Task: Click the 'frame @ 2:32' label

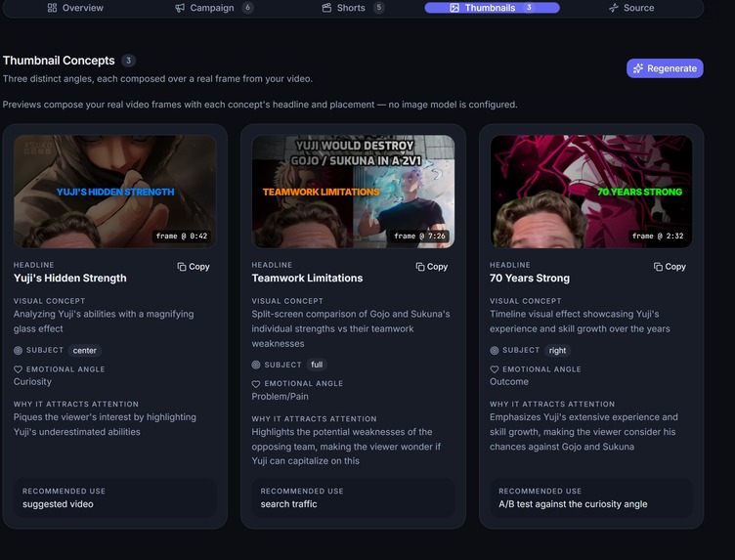Action: pos(658,237)
